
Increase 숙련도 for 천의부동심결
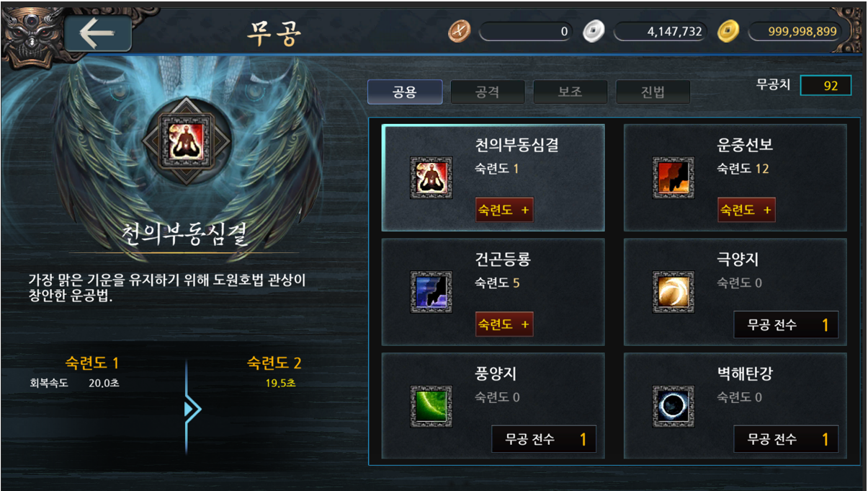(x=504, y=210)
